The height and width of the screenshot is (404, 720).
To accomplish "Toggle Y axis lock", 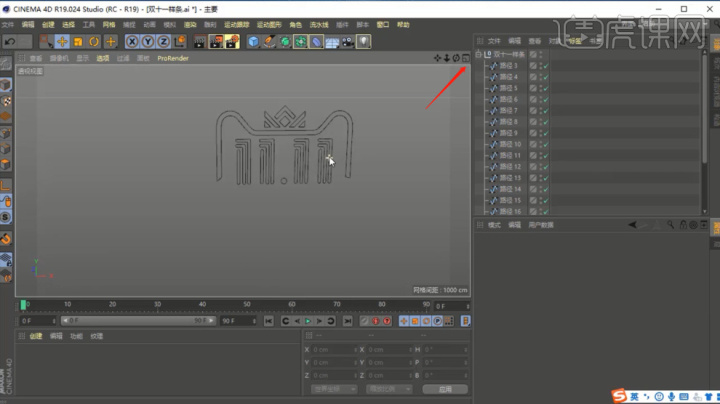I will pos(148,42).
